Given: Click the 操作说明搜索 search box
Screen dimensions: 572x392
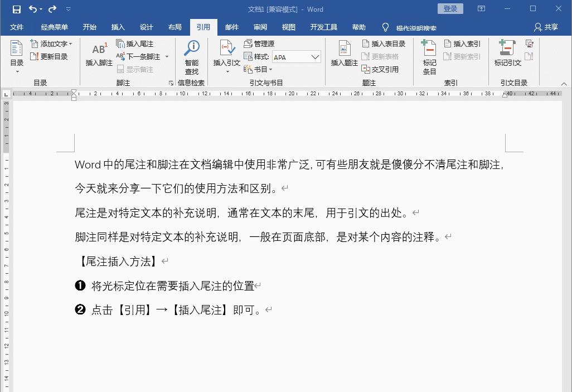Looking at the screenshot, I should pyautogui.click(x=416, y=28).
